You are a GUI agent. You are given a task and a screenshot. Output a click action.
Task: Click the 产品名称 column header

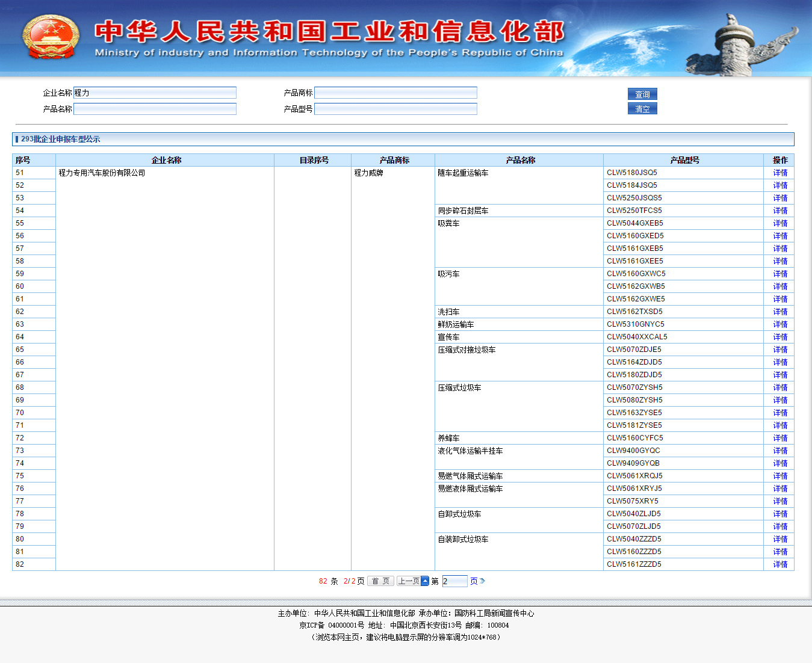point(519,160)
